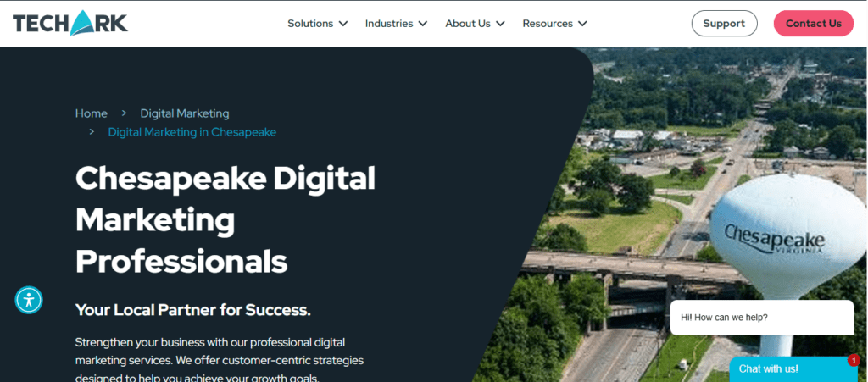Screen dimensions: 868x382
Task: Click the Support button
Action: [724, 23]
